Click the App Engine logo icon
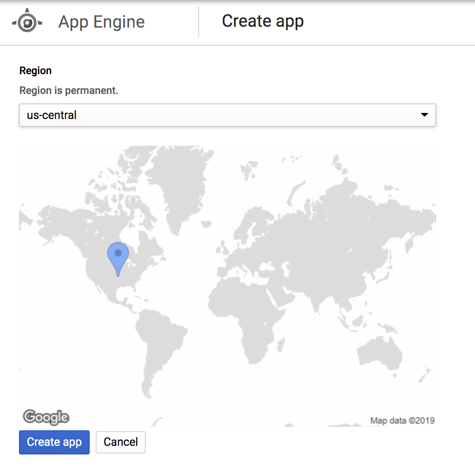 coord(27,22)
